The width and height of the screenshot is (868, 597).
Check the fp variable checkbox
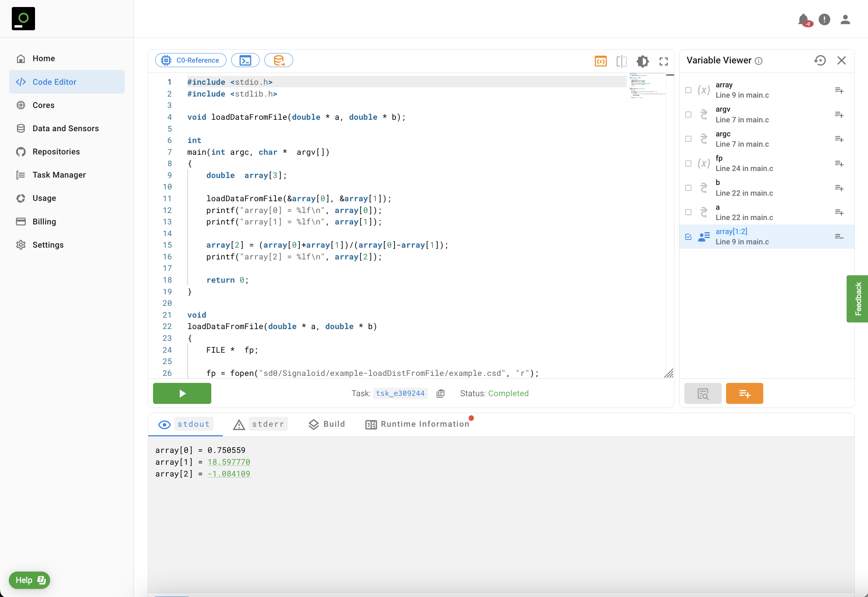[x=688, y=164]
